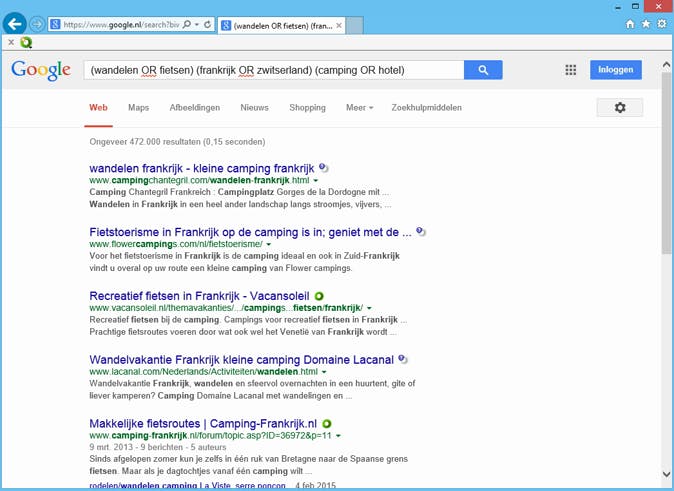Open 'Fietstoerisme in Frankrijk op de camping' result
Viewport: 674px width, 491px height.
[250, 232]
